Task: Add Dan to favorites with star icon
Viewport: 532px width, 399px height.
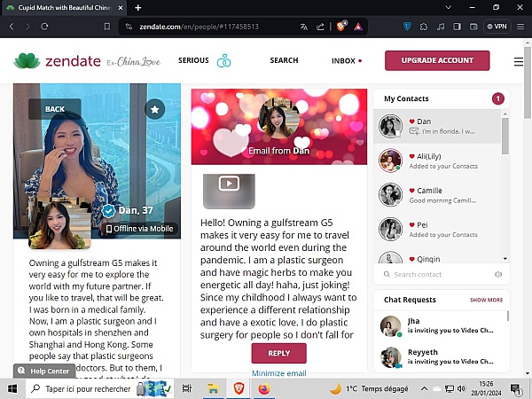Action: (x=154, y=109)
